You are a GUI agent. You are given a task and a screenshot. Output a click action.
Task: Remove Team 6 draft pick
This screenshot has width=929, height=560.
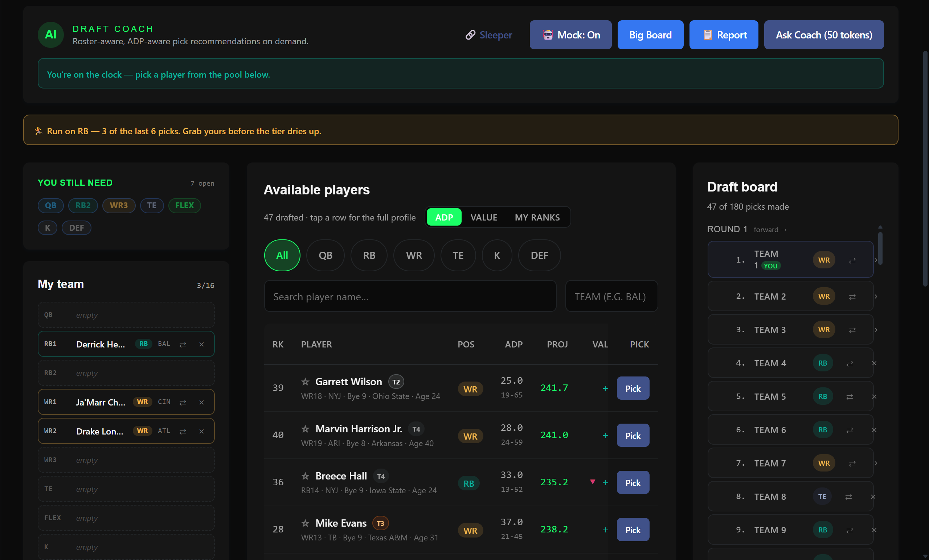pyautogui.click(x=874, y=430)
